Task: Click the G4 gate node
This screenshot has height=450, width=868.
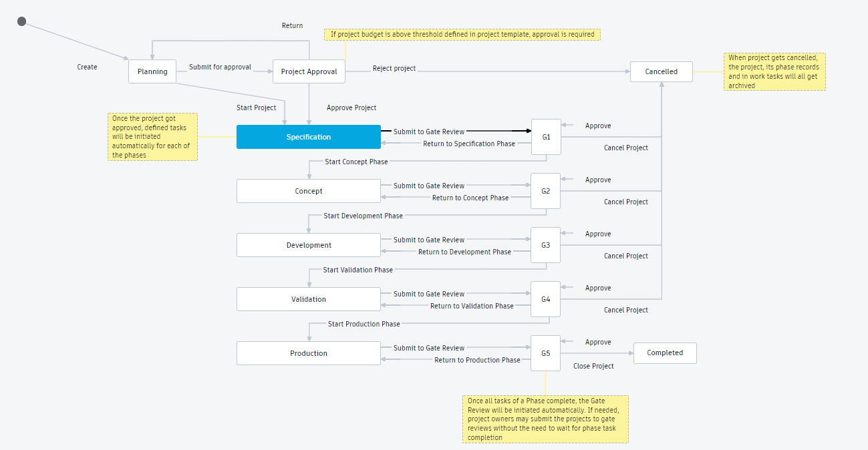Action: click(x=546, y=299)
